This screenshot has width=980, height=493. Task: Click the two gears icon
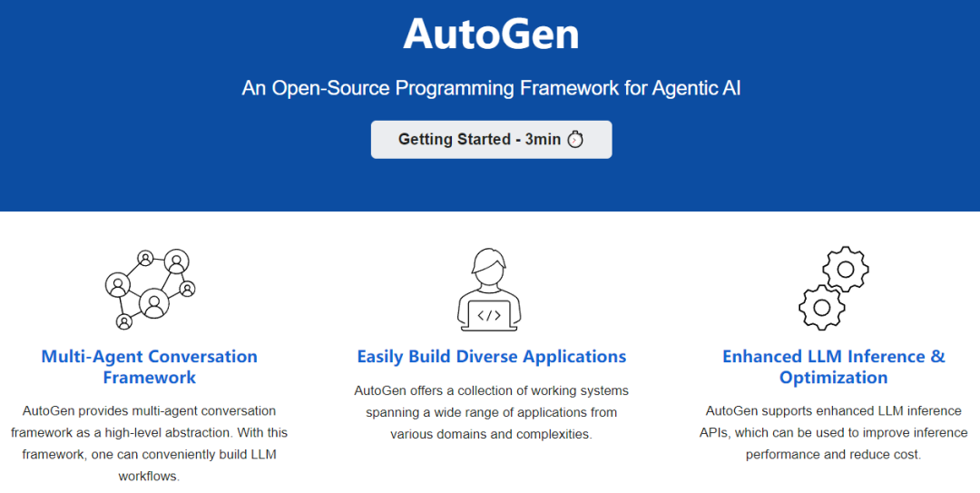click(x=834, y=288)
